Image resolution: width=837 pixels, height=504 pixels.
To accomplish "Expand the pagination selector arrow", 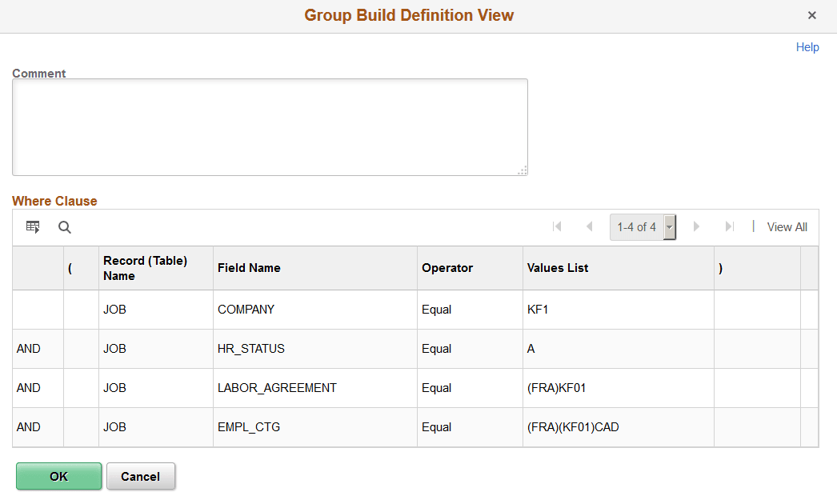I will pos(669,227).
